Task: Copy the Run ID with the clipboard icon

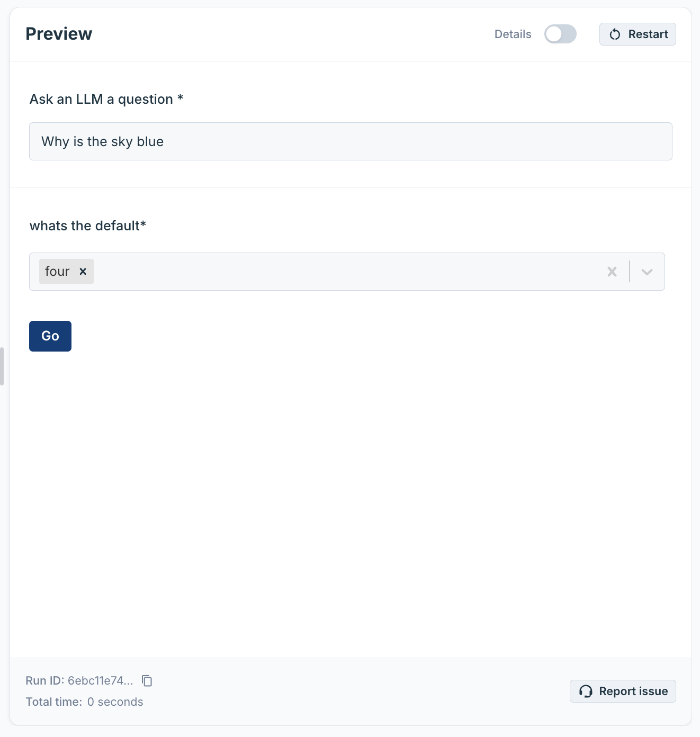Action: click(147, 680)
